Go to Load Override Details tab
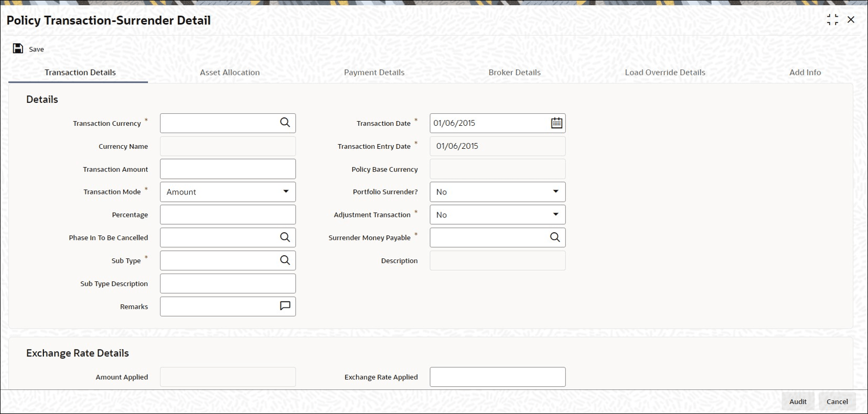 (x=665, y=72)
